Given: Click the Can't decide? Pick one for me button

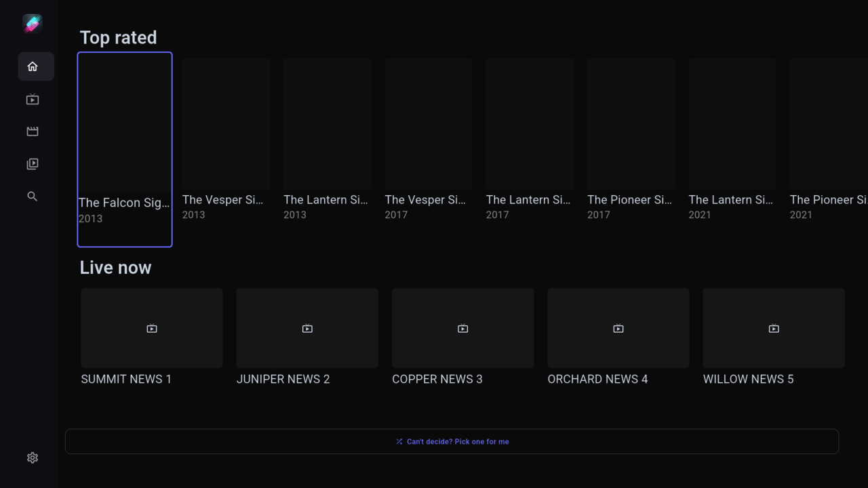Looking at the screenshot, I should (452, 441).
